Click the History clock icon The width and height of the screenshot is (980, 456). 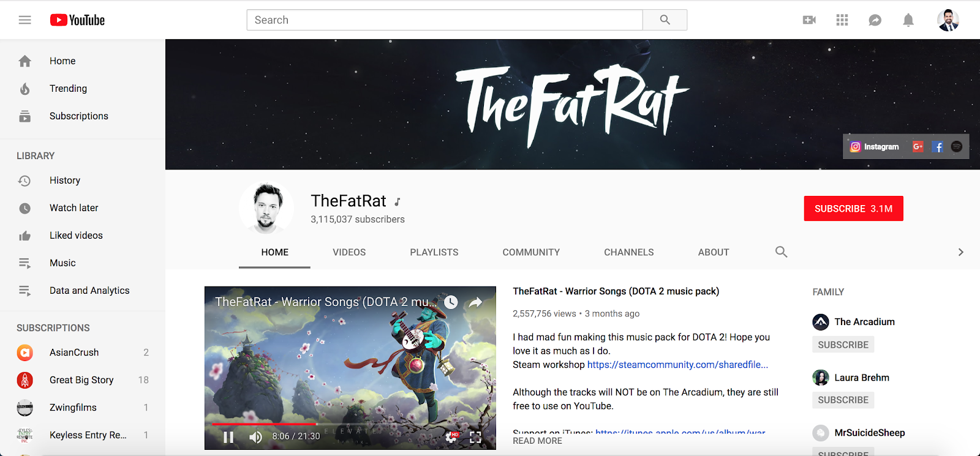pos(24,181)
